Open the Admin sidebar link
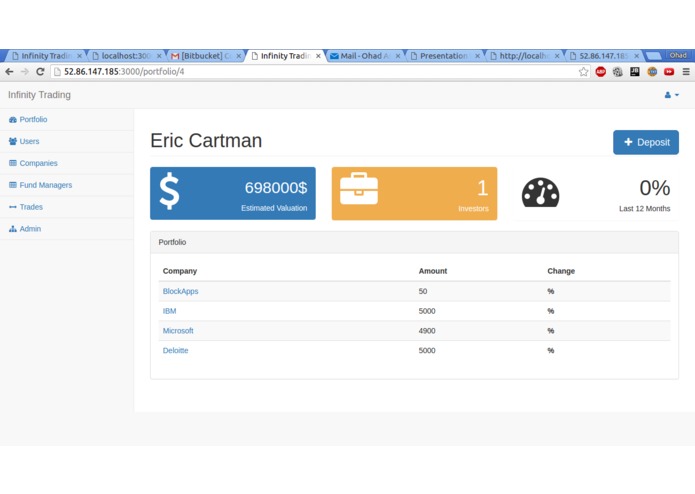Screen dimensions: 695x494 pyautogui.click(x=30, y=229)
